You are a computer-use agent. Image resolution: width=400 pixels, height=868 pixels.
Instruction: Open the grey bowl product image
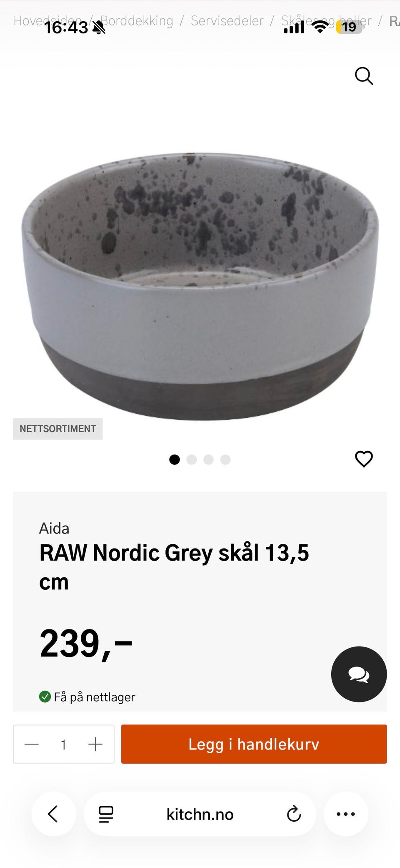coord(200,286)
